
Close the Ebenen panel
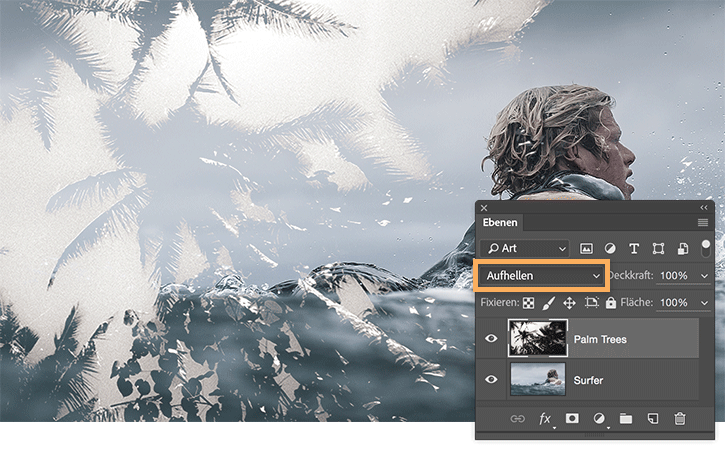coord(484,208)
